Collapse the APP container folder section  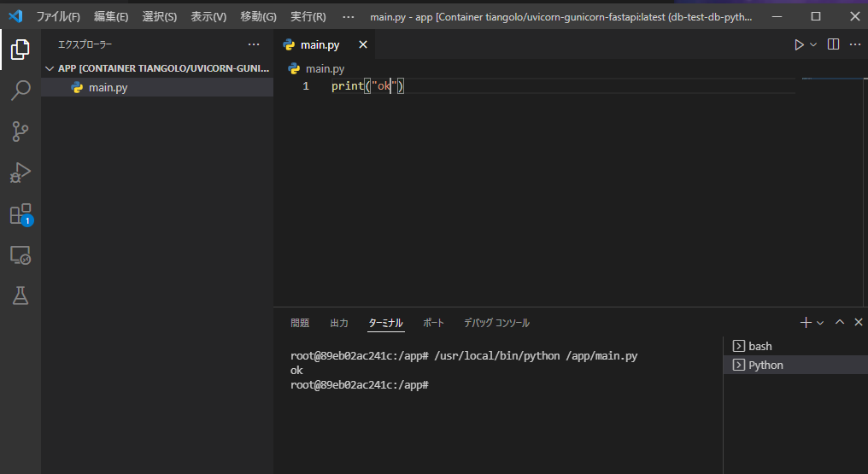tap(50, 68)
